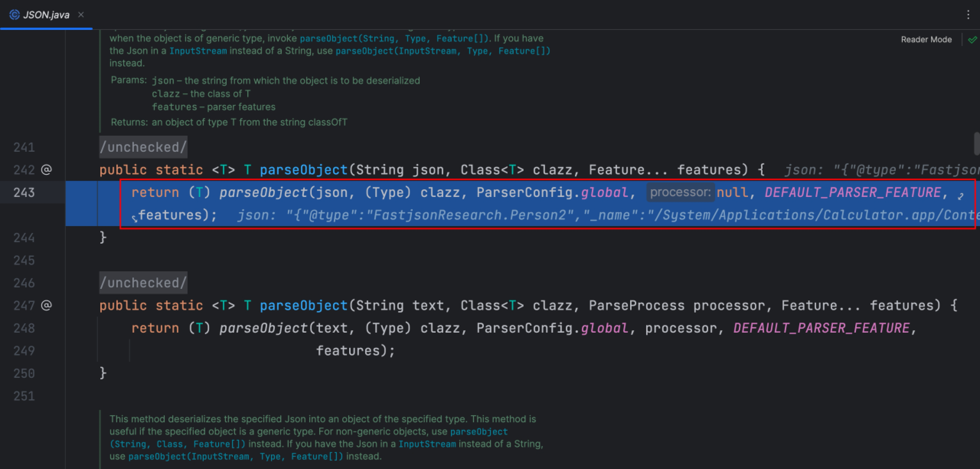Click DEFAULT_PARSER_FEATURE constant on line 248
This screenshot has height=469, width=980.
pyautogui.click(x=821, y=328)
